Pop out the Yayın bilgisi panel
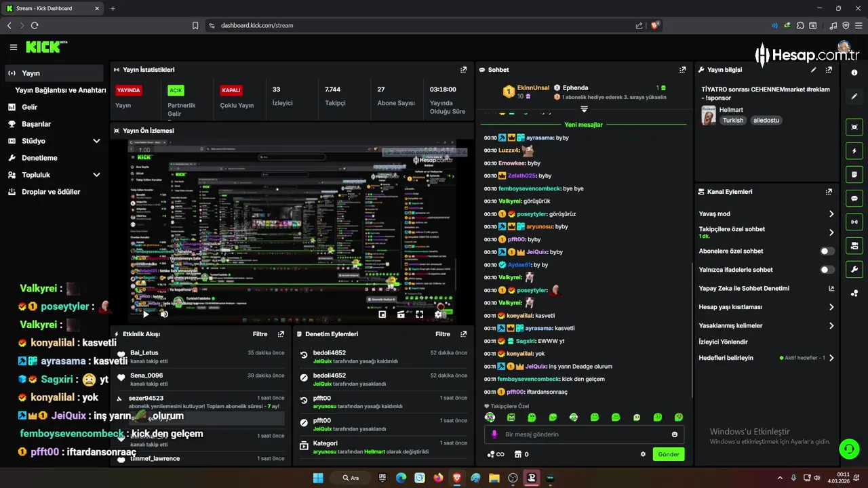 point(829,70)
